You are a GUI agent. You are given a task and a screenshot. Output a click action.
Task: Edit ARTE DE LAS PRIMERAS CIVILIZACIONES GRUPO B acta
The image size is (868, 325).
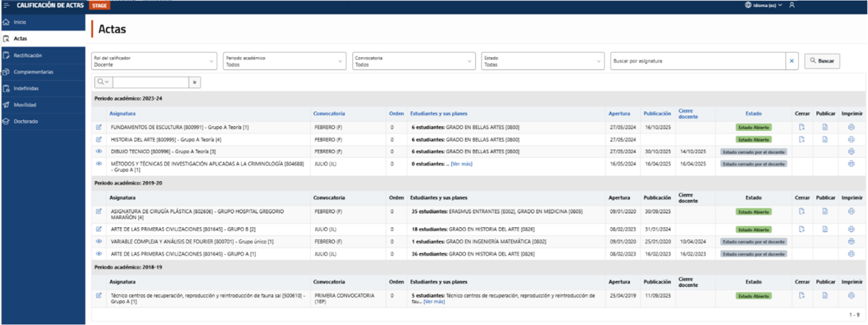pyautogui.click(x=99, y=229)
